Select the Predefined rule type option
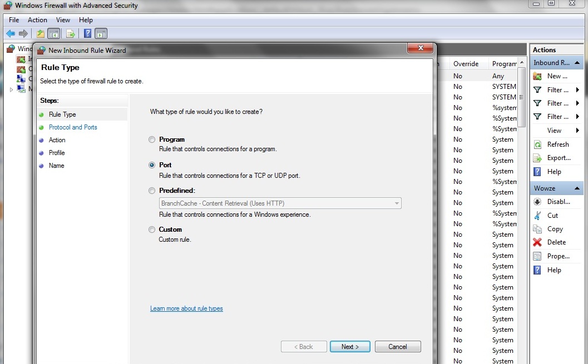Screen dimensions: 588x364 pos(152,191)
